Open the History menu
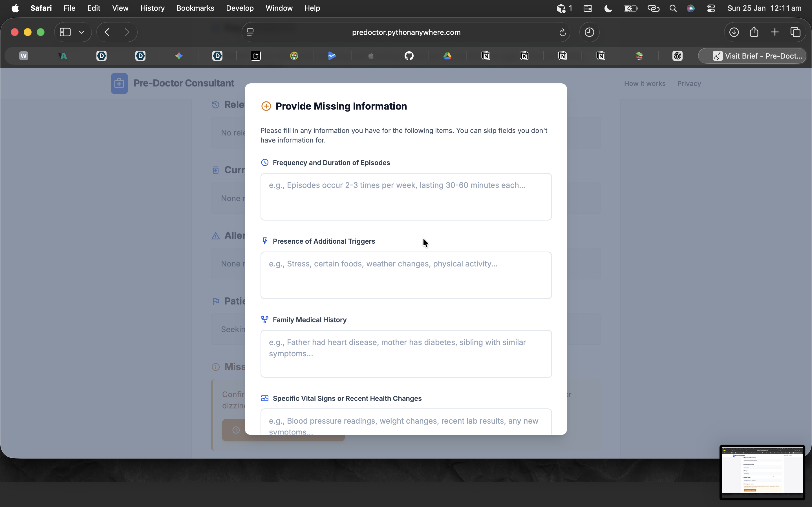Viewport: 812px width, 507px height. click(152, 8)
